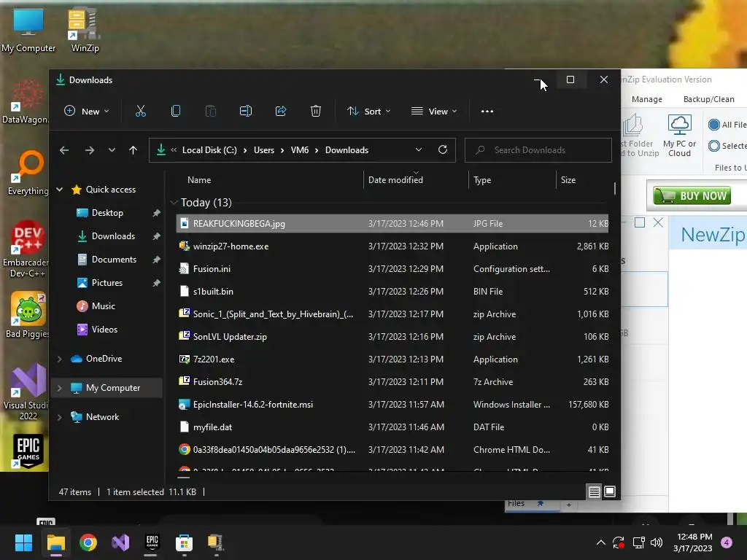The height and width of the screenshot is (560, 747).
Task: Click Windows Start button on taskbar
Action: click(23, 542)
